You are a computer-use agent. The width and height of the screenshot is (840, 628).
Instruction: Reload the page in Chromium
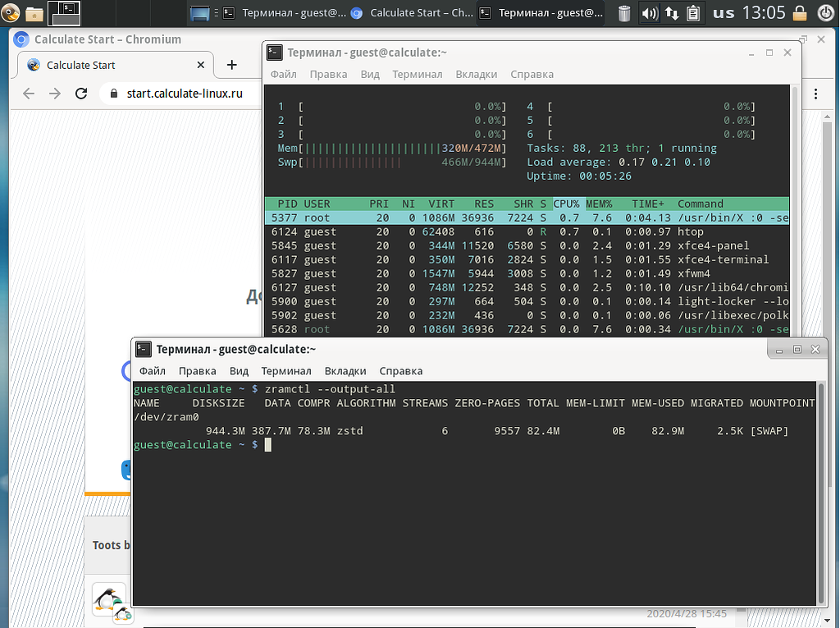point(81,94)
